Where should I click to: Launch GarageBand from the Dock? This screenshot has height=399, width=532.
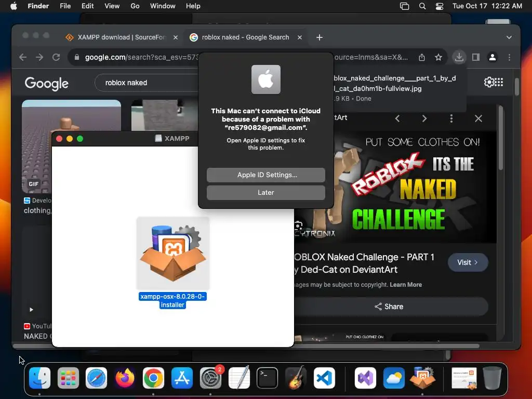296,378
